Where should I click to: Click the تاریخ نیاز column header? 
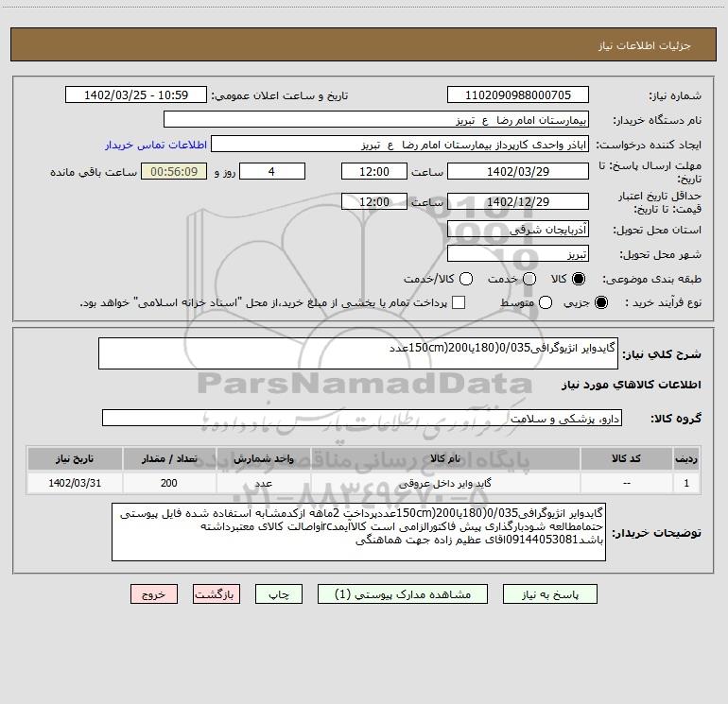75,458
